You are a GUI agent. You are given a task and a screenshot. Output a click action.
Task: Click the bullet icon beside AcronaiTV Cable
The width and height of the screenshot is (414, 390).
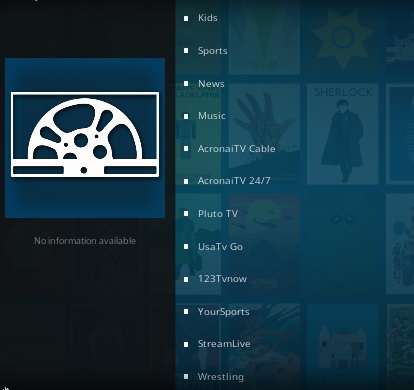tap(186, 149)
